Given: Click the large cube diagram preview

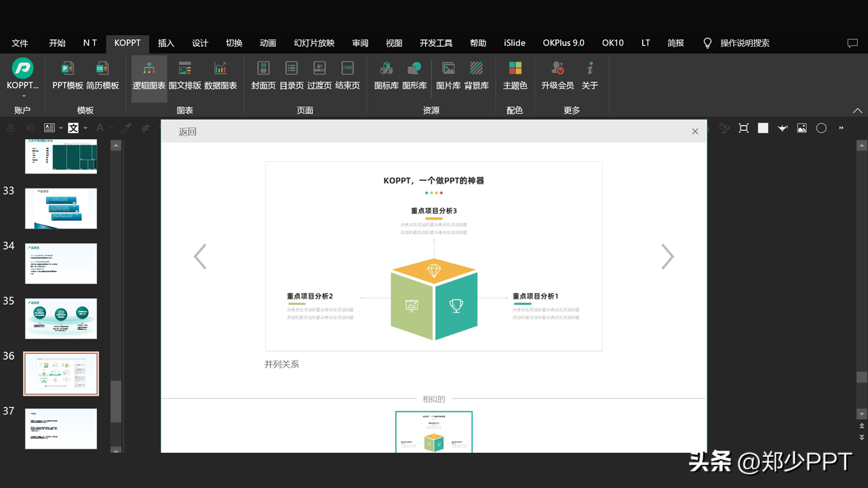Looking at the screenshot, I should pyautogui.click(x=434, y=256).
